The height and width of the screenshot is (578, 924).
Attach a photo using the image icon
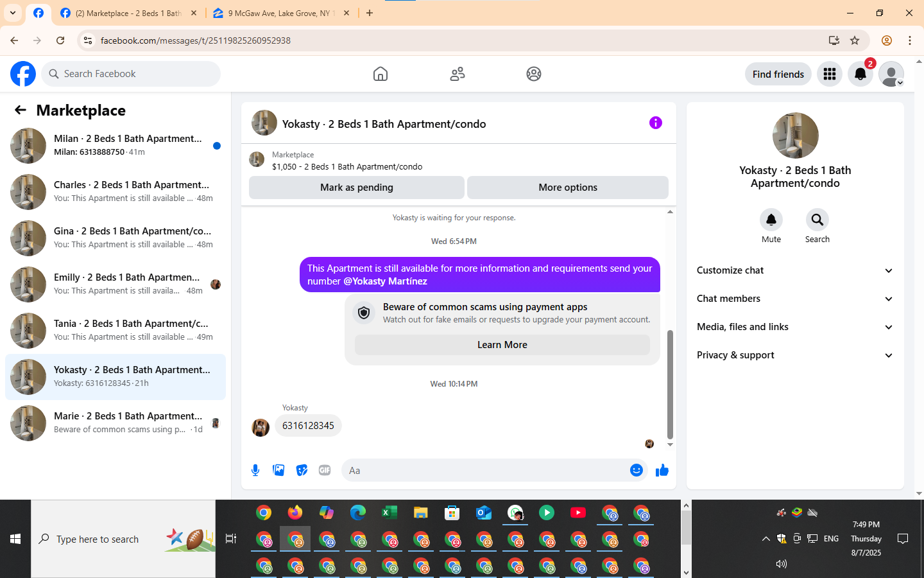point(278,470)
